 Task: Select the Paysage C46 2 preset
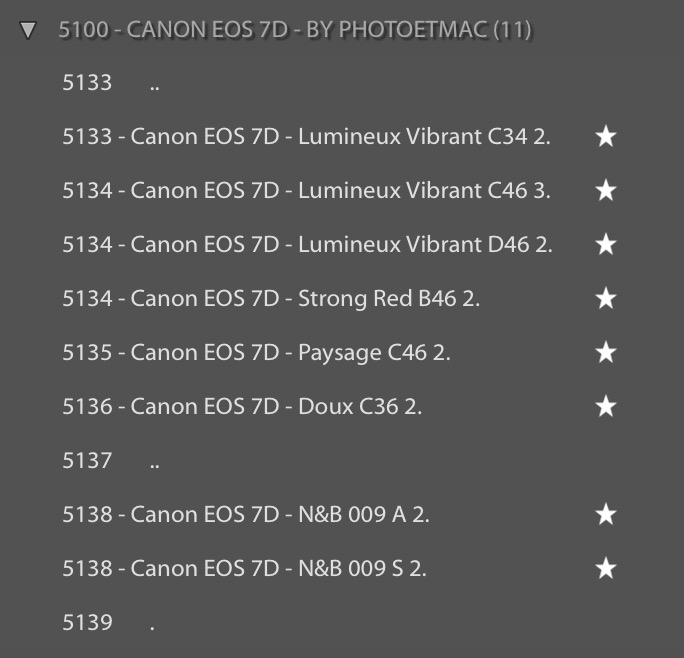coord(256,353)
